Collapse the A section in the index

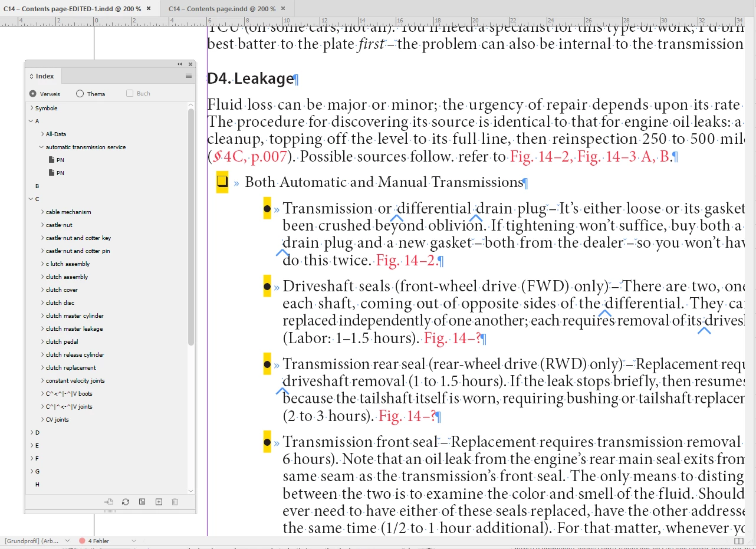point(31,121)
